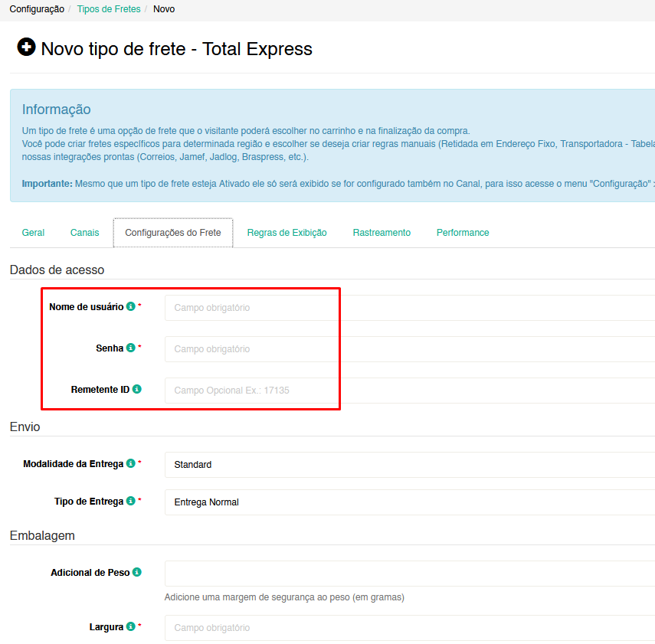This screenshot has height=644, width=655.
Task: Focus the Nome de usuário field
Action: (x=410, y=308)
